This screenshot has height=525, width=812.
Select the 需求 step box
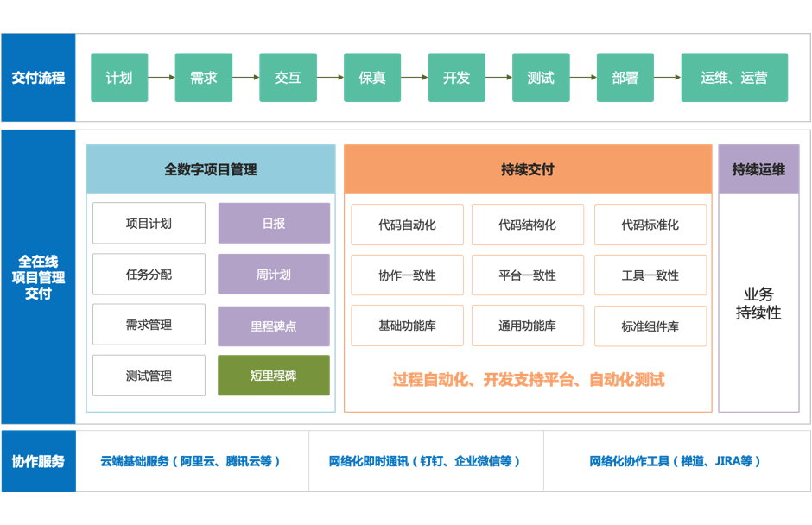coord(204,77)
